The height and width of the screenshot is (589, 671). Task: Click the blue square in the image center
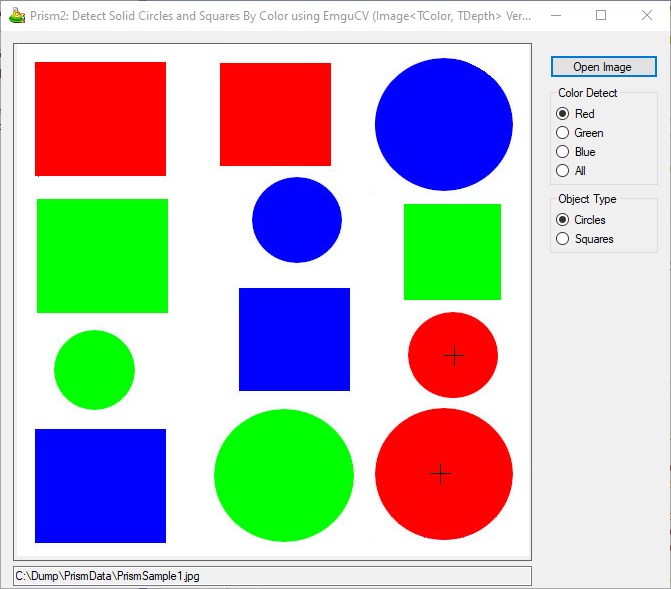(294, 339)
